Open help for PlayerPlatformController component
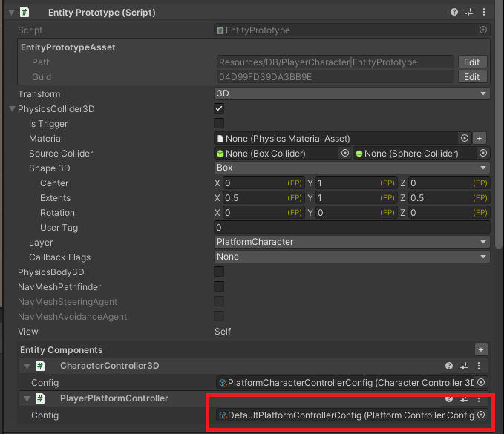 tap(449, 398)
